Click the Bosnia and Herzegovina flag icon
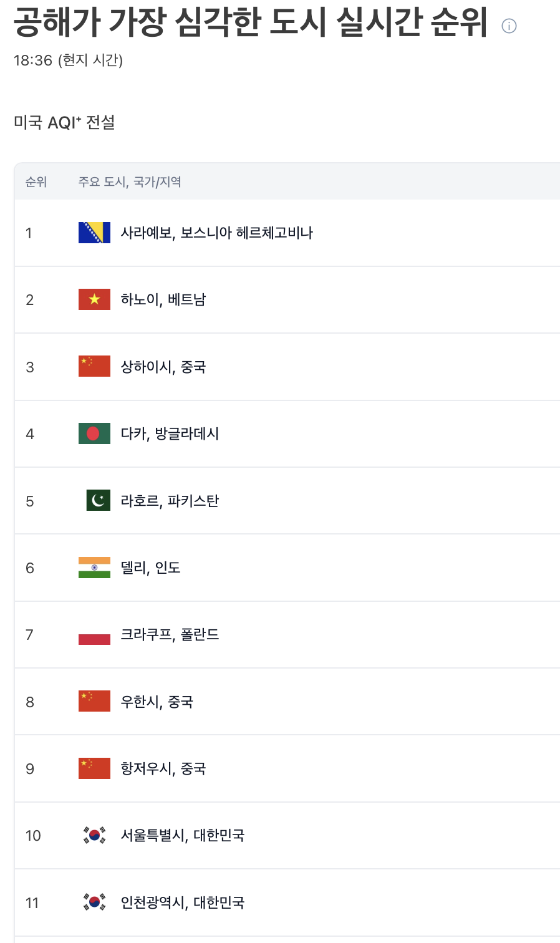560x943 pixels. [94, 233]
